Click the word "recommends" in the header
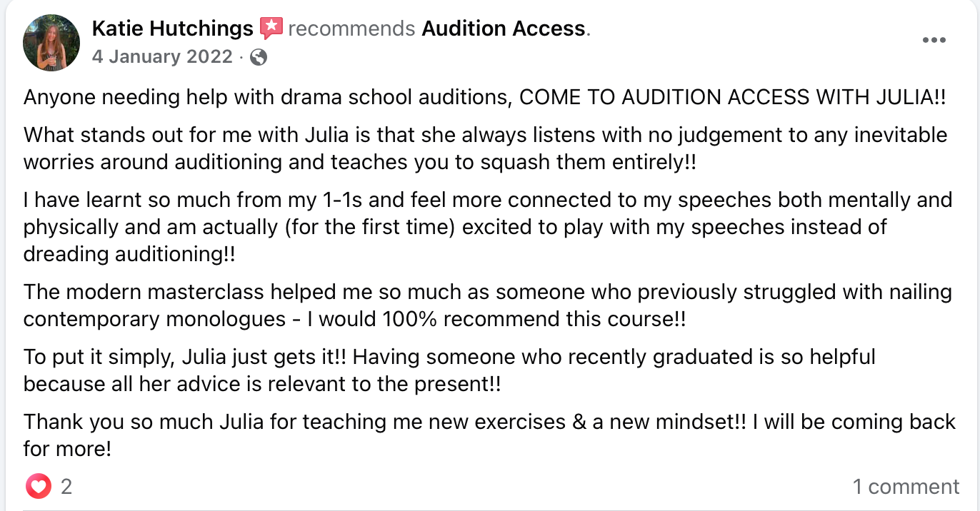 351,29
